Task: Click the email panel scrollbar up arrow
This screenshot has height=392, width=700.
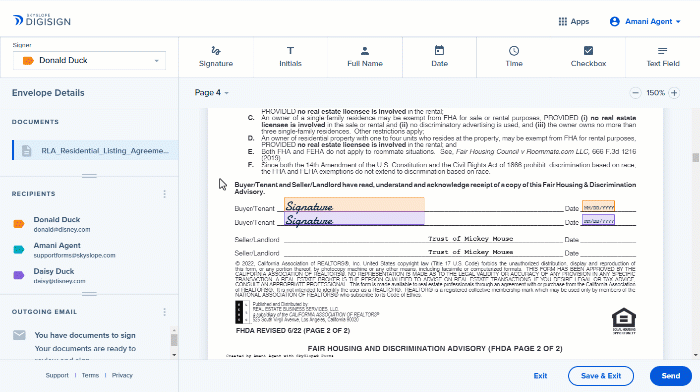Action: click(x=174, y=330)
